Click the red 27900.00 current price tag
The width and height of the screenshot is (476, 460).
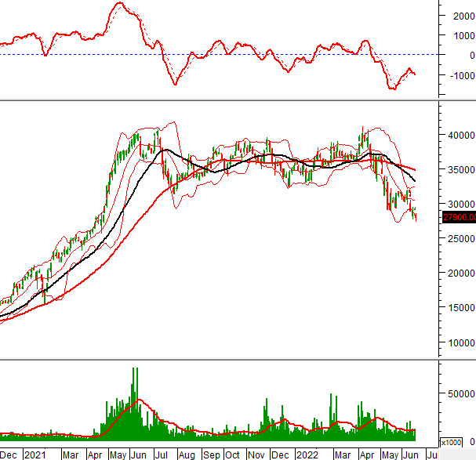(459, 218)
